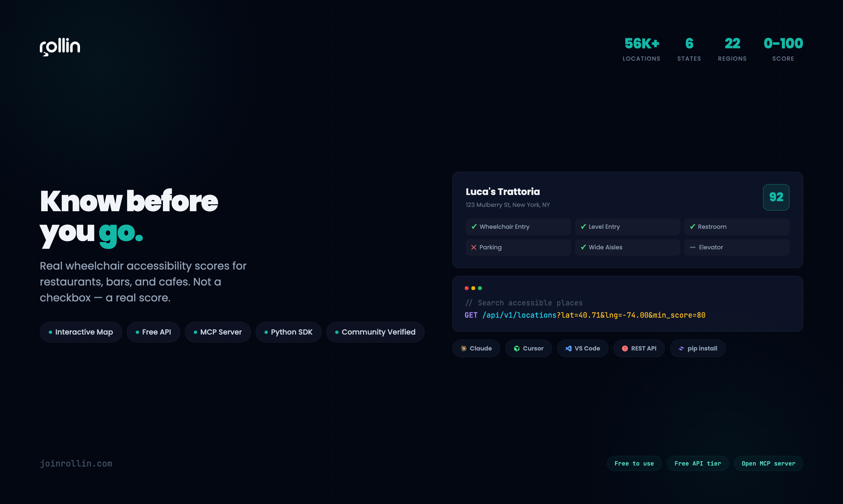This screenshot has width=843, height=504.
Task: Click the Wheelchair Entry checkmark
Action: 474,226
